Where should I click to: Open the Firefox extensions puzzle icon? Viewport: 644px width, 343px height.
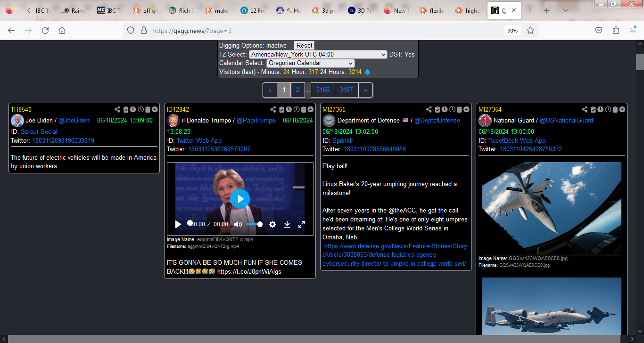click(x=616, y=30)
